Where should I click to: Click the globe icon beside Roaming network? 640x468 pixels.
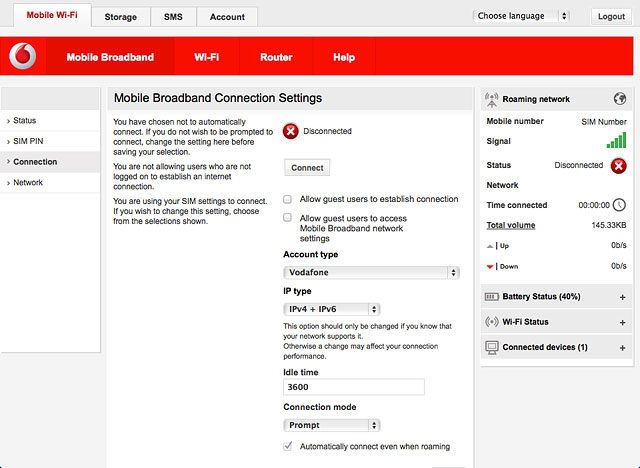click(620, 99)
